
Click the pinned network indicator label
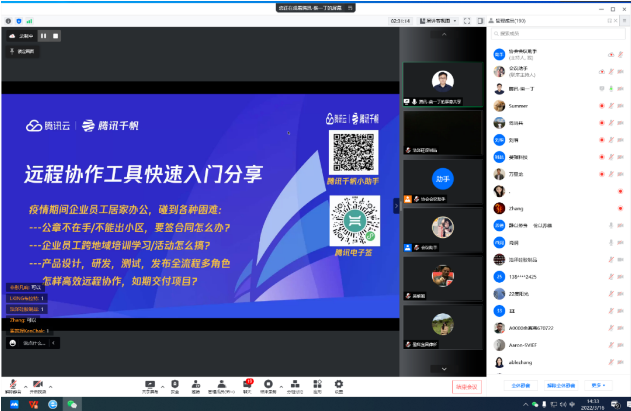(22, 51)
